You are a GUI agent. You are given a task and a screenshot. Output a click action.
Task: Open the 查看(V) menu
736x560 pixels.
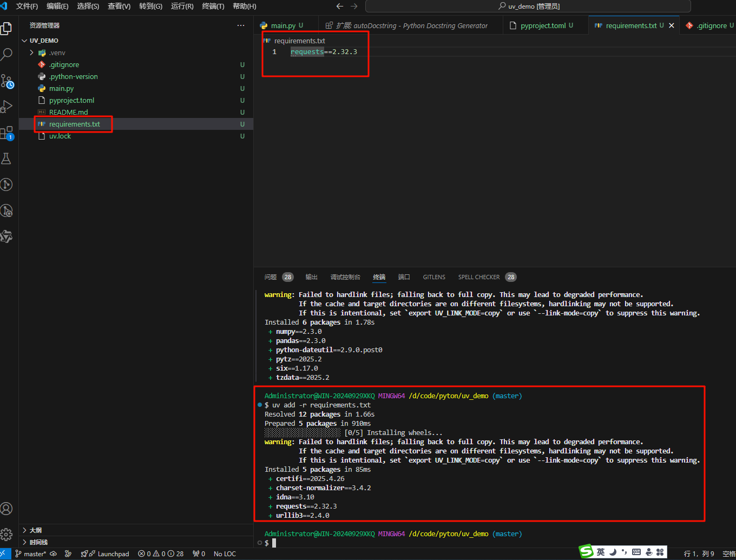tap(119, 6)
